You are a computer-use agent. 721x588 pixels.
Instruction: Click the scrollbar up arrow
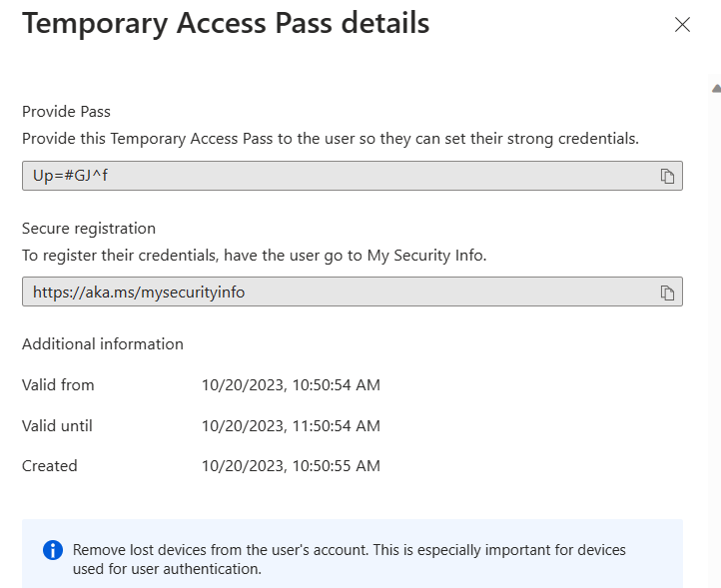716,88
